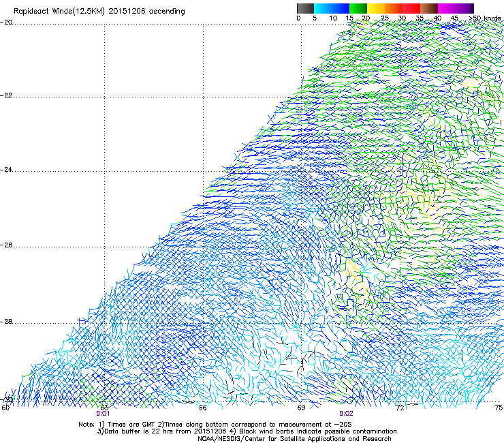Click the purple 9:01 pass time label
Viewport: 504px width, 443px height.
[103, 414]
